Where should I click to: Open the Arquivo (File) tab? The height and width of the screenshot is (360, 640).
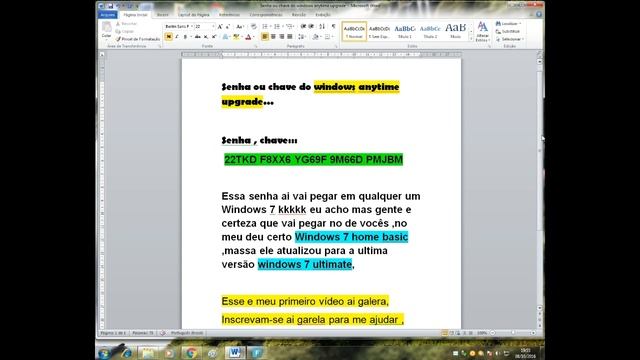click(108, 15)
